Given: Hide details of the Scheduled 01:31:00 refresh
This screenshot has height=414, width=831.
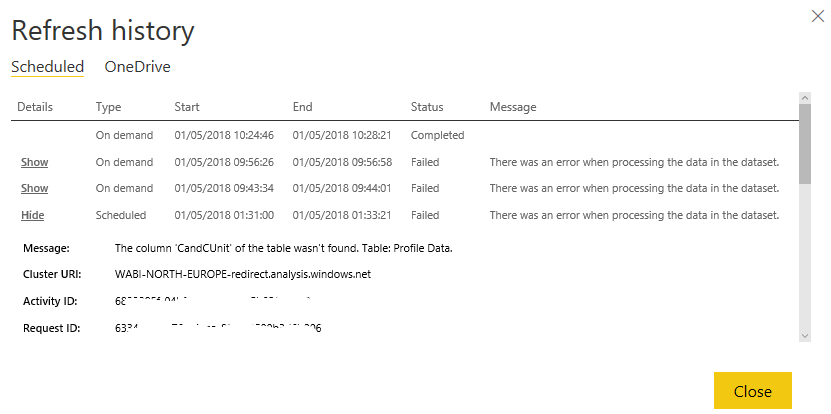Looking at the screenshot, I should 33,215.
